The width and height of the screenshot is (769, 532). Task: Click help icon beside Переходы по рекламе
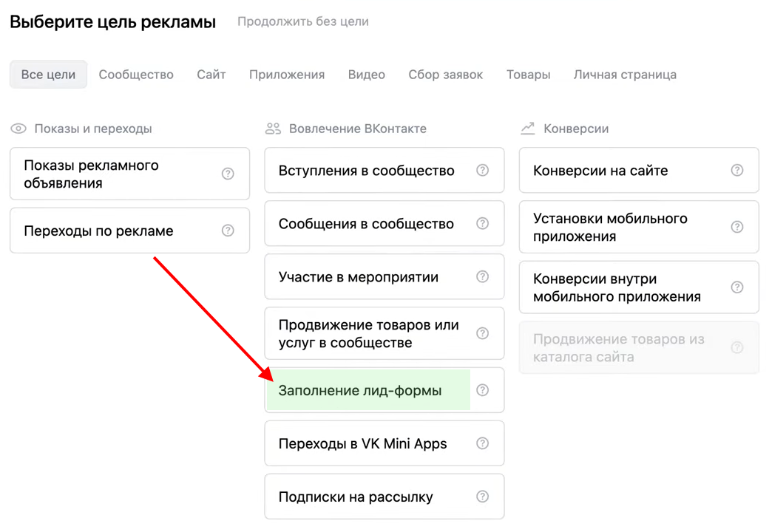coord(228,231)
